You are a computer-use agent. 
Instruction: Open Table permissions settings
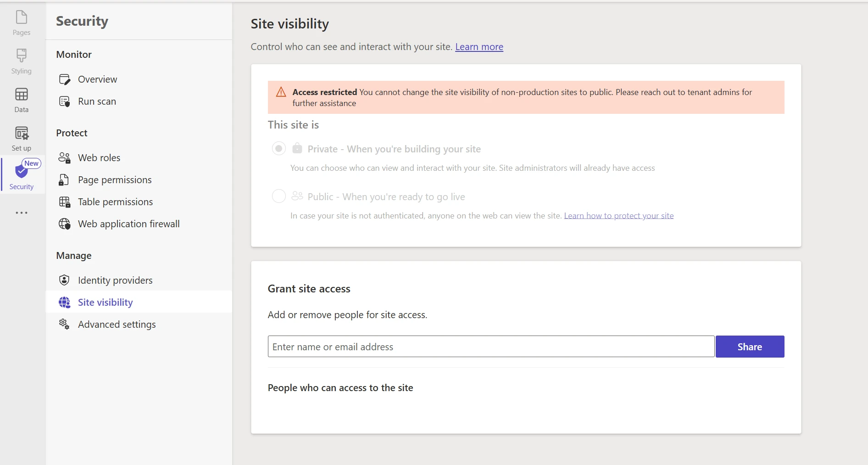click(x=115, y=202)
